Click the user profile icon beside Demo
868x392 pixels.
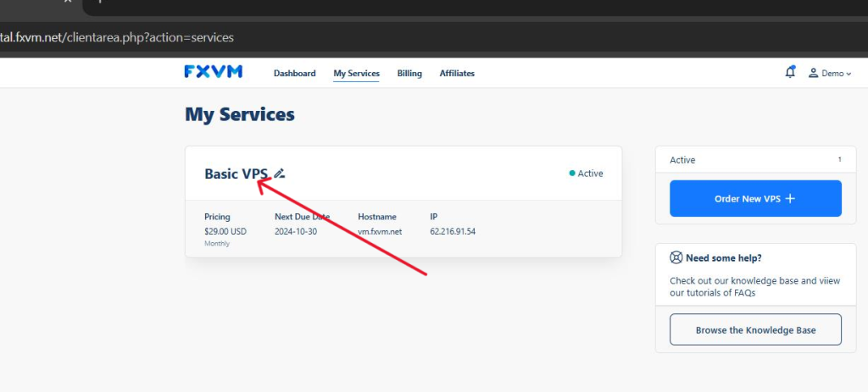tap(813, 74)
